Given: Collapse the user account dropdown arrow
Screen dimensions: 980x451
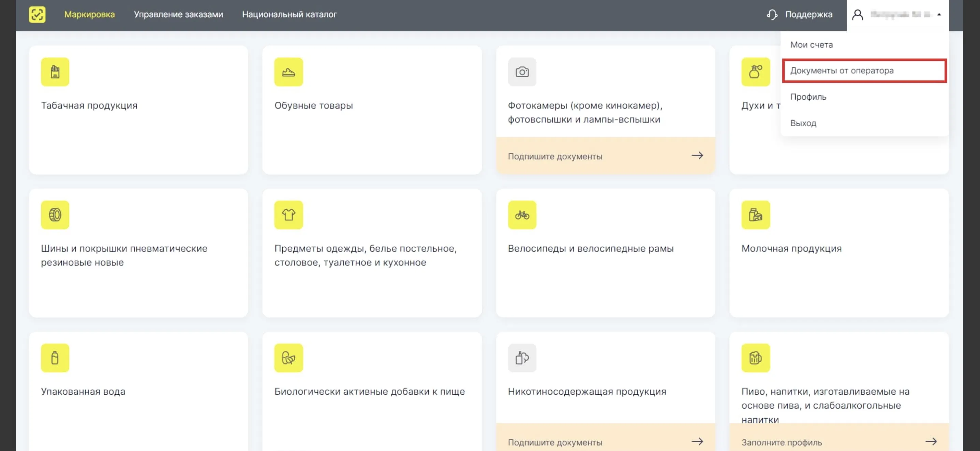Looking at the screenshot, I should coord(939,14).
